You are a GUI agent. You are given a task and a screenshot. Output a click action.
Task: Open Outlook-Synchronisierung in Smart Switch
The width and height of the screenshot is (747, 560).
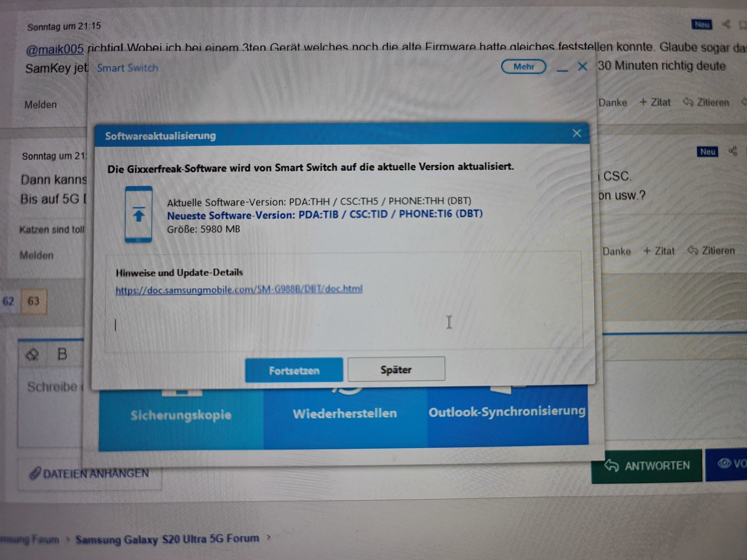click(x=507, y=414)
